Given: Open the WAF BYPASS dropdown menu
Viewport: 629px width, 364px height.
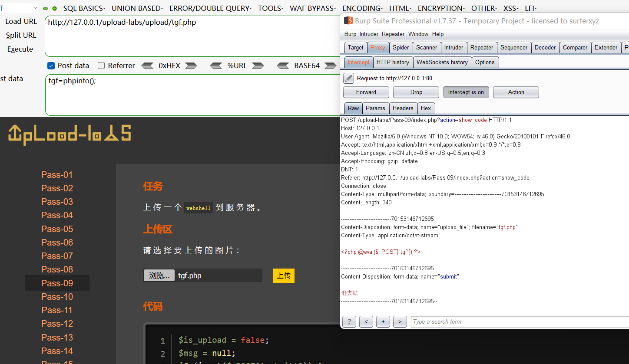Looking at the screenshot, I should click(313, 8).
